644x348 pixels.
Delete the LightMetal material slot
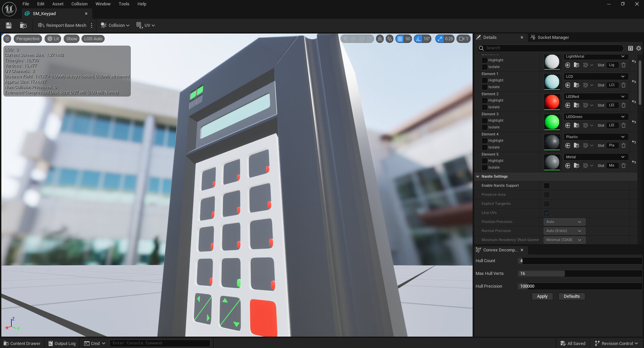point(623,65)
